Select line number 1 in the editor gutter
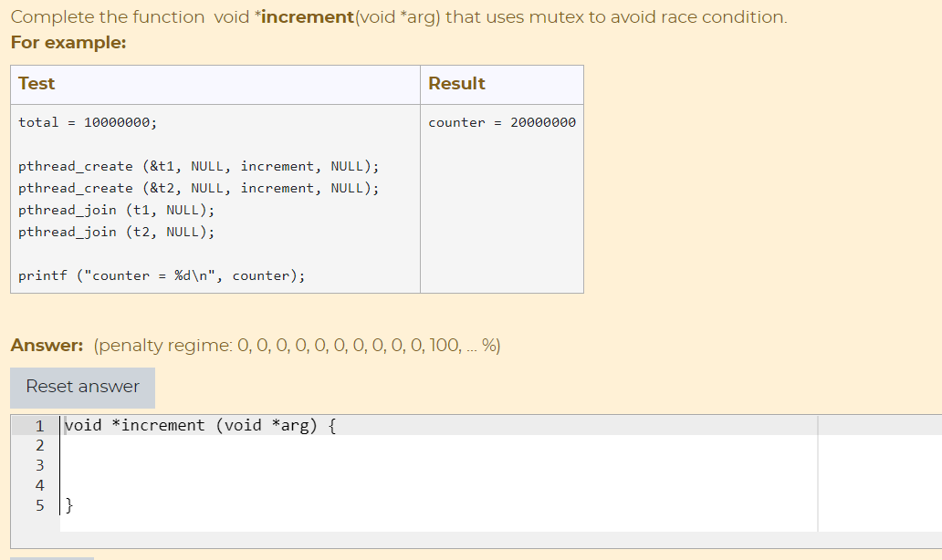Image resolution: width=942 pixels, height=560 pixels. coord(39,425)
